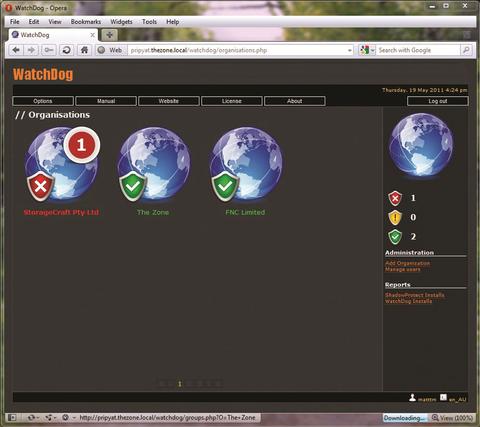Screen dimensions: 480x427
Task: Click into the Search with Google field
Action: coord(418,51)
